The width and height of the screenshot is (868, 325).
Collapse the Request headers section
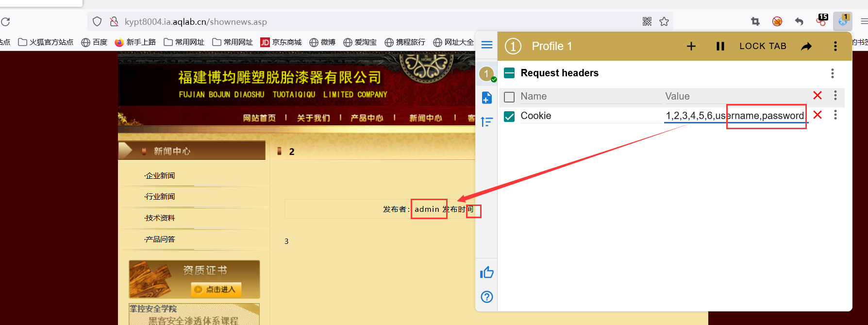509,73
